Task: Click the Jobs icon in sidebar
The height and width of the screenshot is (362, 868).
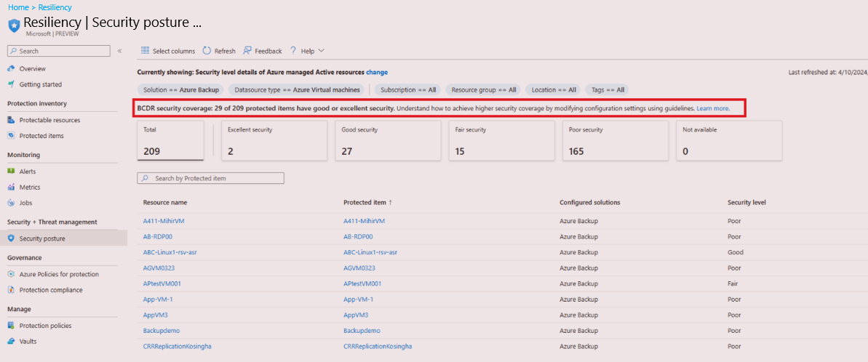Action: click(x=11, y=203)
